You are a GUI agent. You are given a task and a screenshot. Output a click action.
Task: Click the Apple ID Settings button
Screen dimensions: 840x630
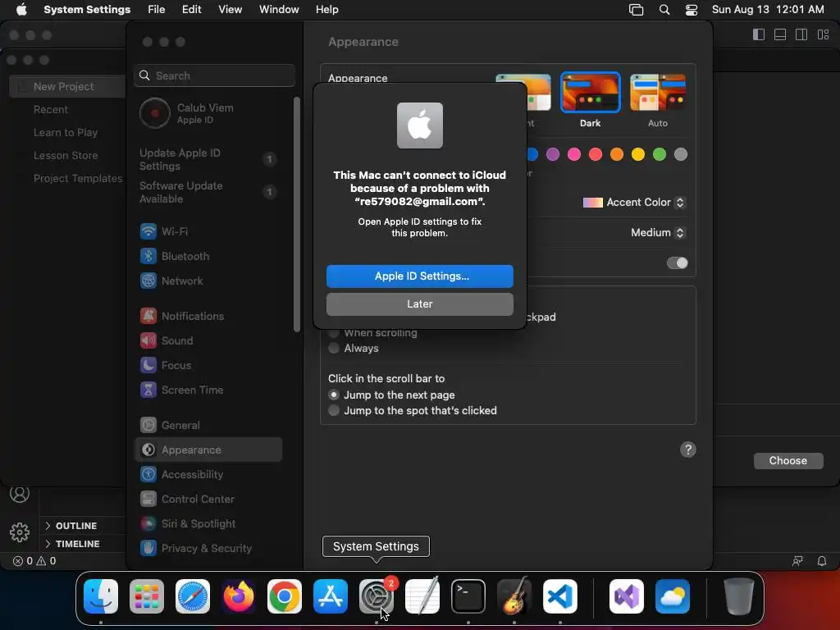coord(420,276)
